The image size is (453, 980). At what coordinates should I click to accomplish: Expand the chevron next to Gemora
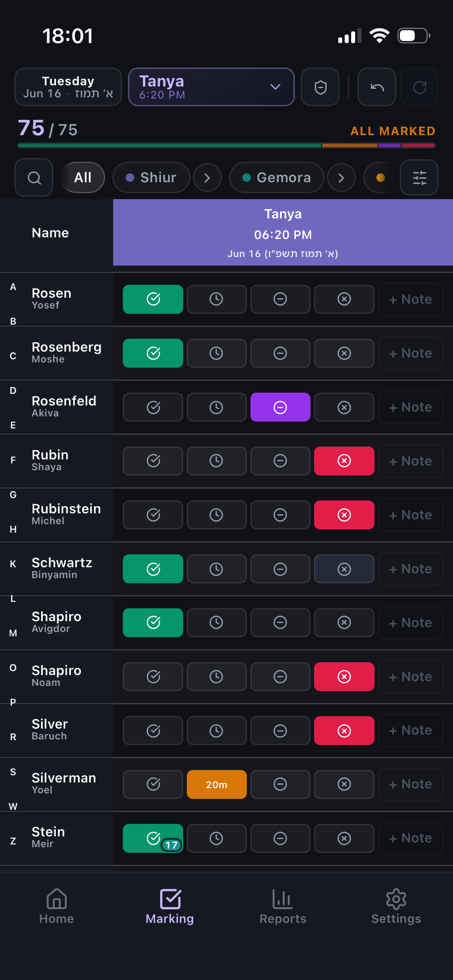pos(341,177)
